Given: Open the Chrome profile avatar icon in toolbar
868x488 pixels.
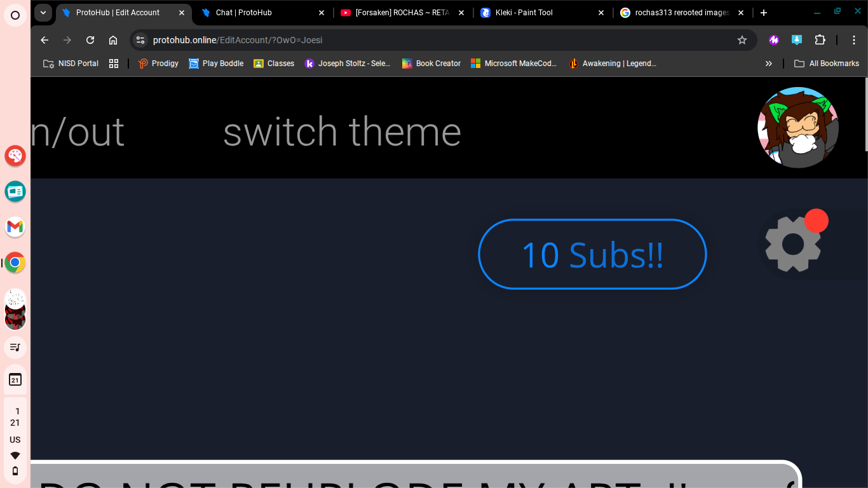Looking at the screenshot, I should tap(796, 39).
